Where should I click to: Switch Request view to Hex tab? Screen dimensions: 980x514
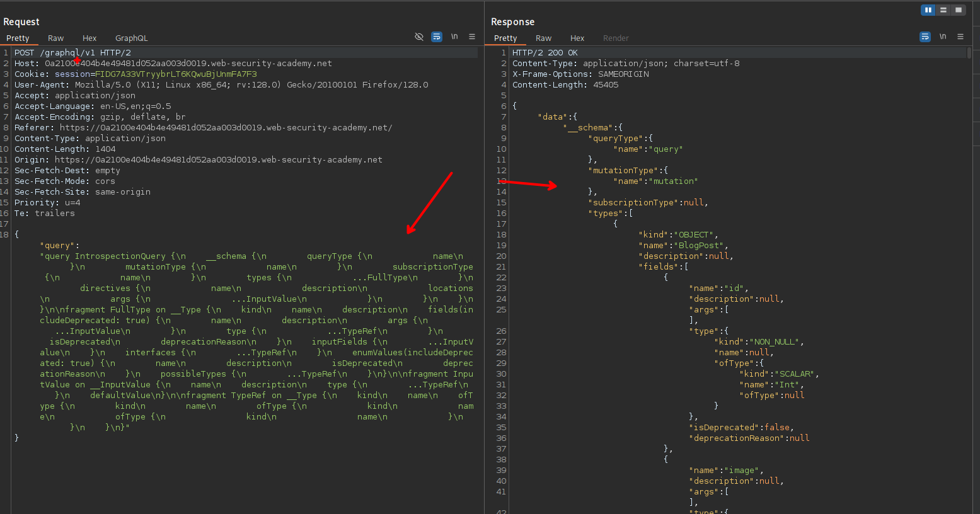pyautogui.click(x=89, y=38)
